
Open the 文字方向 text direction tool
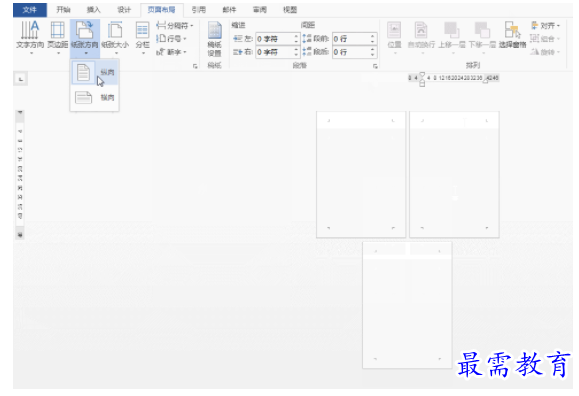30,37
